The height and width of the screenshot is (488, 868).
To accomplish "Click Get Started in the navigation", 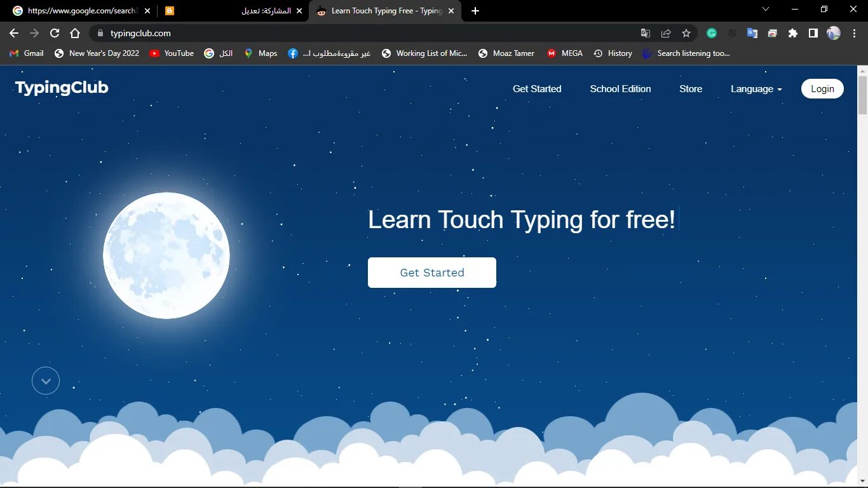I will click(537, 89).
